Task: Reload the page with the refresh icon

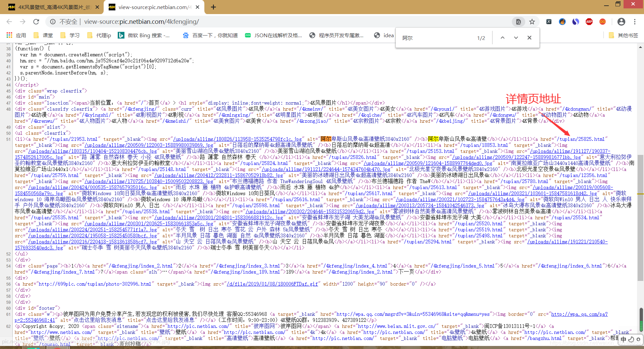Action: [36, 21]
